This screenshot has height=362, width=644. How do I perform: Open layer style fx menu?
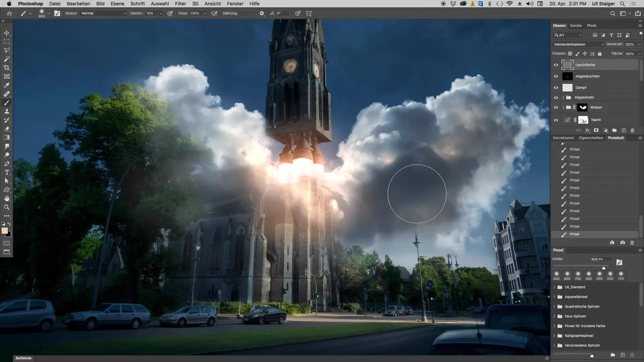click(587, 130)
